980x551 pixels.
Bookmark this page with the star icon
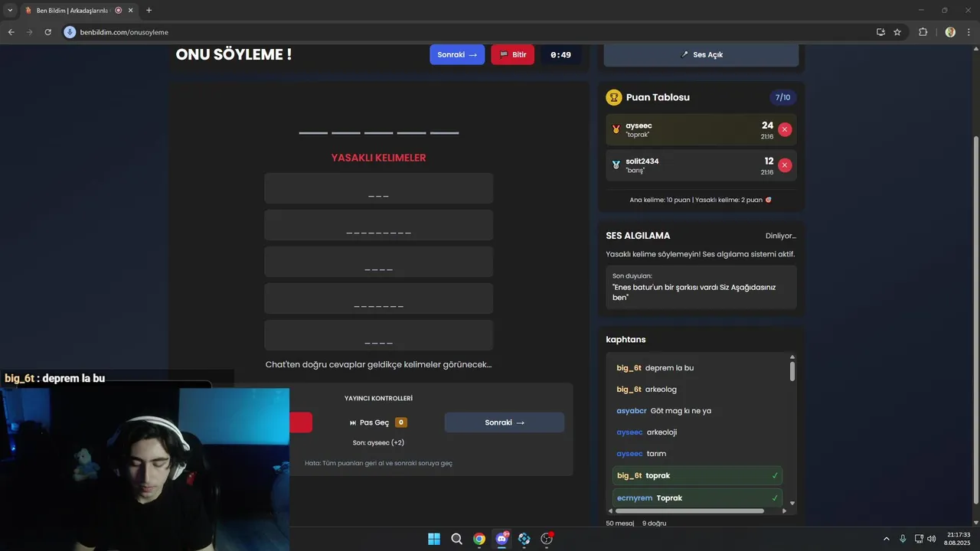(x=897, y=32)
